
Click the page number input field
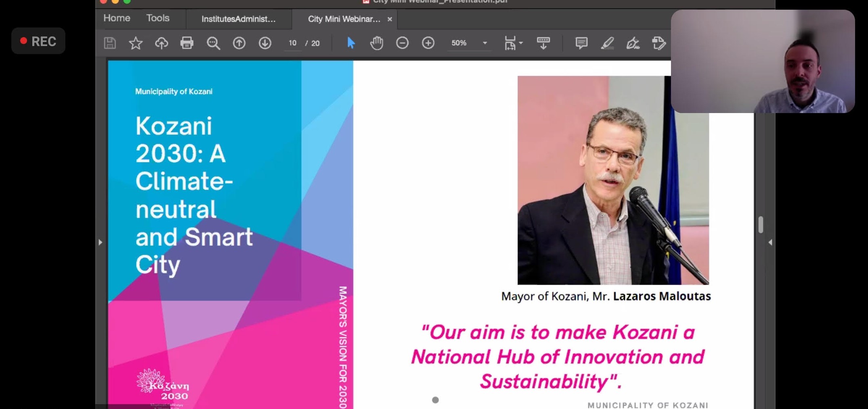coord(293,43)
